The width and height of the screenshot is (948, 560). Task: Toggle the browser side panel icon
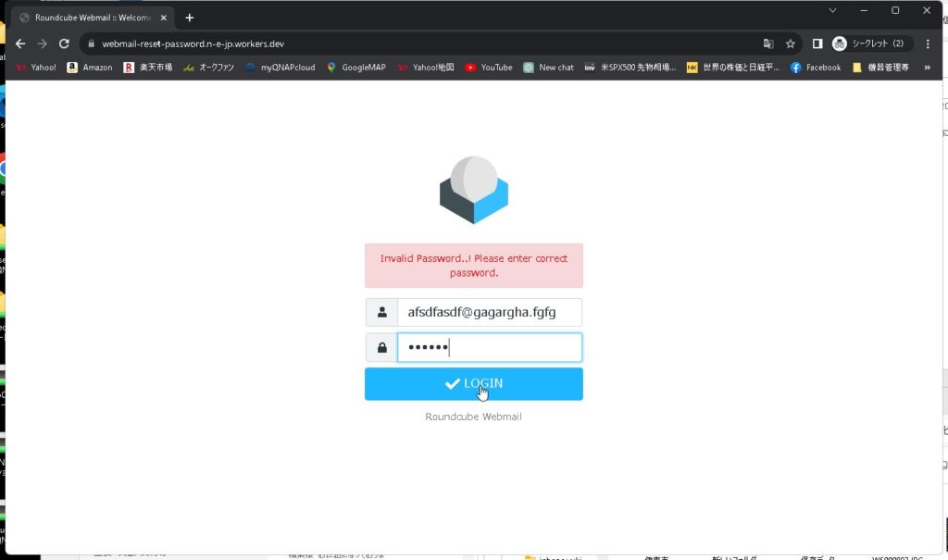[817, 44]
